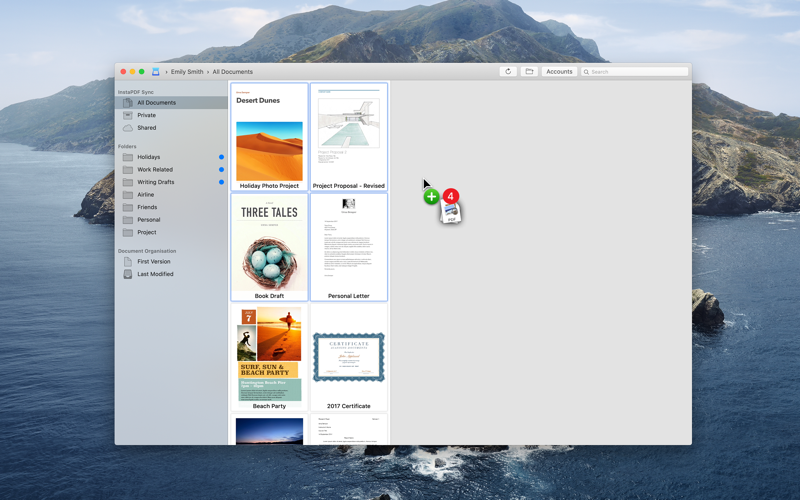800x500 pixels.
Task: Click the "Holiday Photo Project" caption
Action: tap(269, 186)
